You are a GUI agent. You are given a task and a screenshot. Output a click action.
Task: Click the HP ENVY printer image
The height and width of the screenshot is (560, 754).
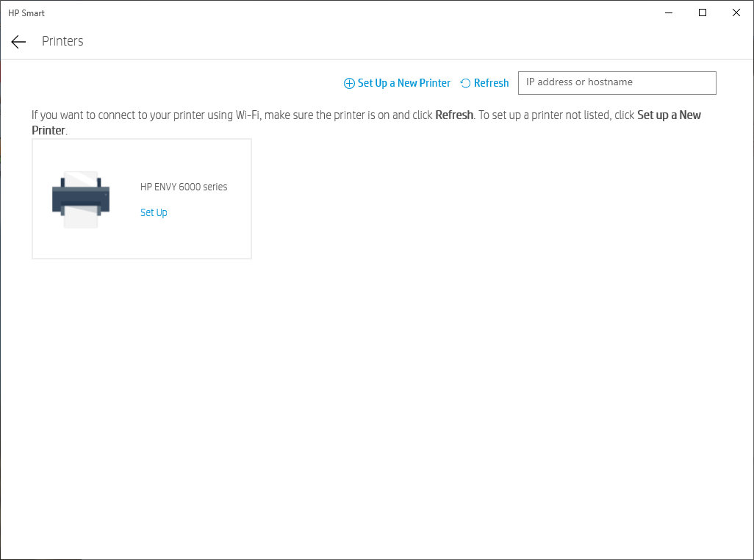click(x=81, y=199)
